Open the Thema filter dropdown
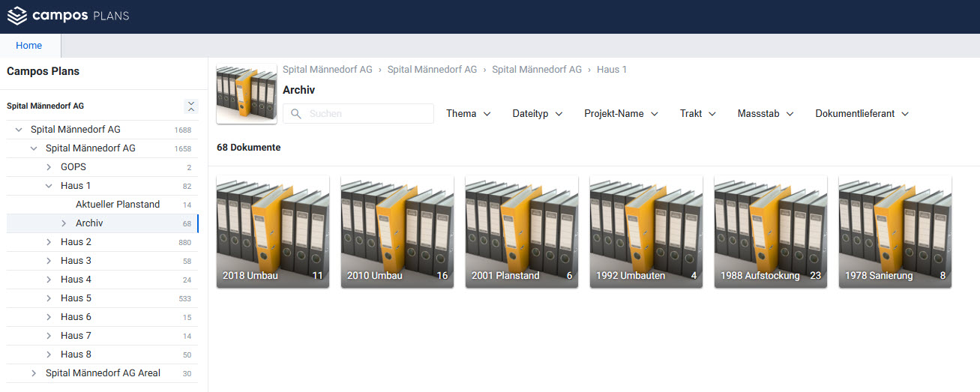 [469, 114]
